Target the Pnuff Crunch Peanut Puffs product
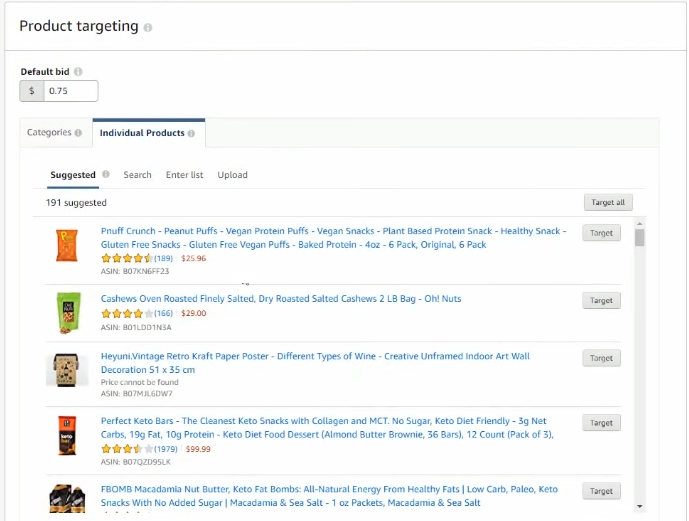This screenshot has height=521, width=689. (601, 233)
